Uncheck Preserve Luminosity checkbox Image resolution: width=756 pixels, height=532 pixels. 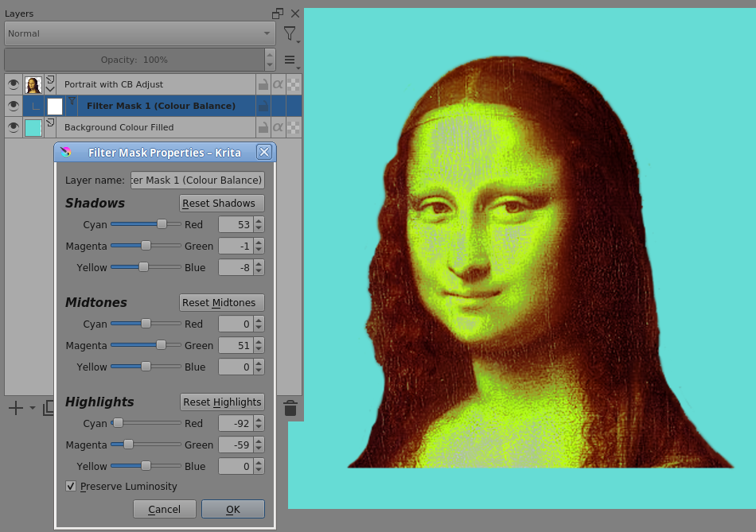72,487
